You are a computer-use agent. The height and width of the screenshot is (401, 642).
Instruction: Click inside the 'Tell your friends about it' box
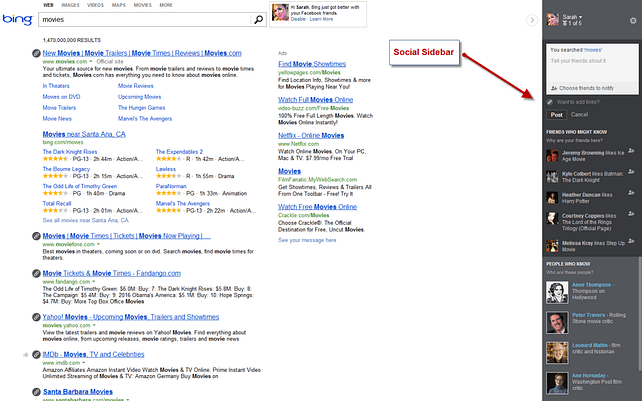[x=592, y=70]
